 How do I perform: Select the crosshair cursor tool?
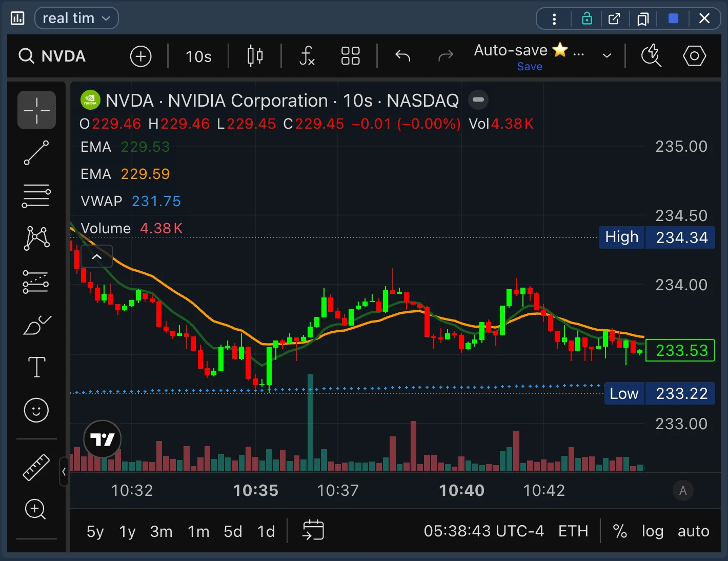(36, 110)
